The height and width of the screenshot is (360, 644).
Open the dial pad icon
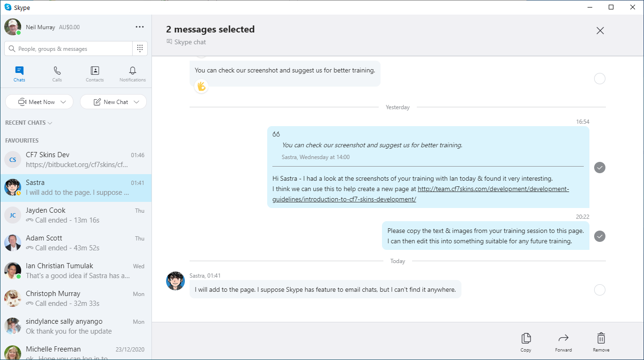coord(140,48)
